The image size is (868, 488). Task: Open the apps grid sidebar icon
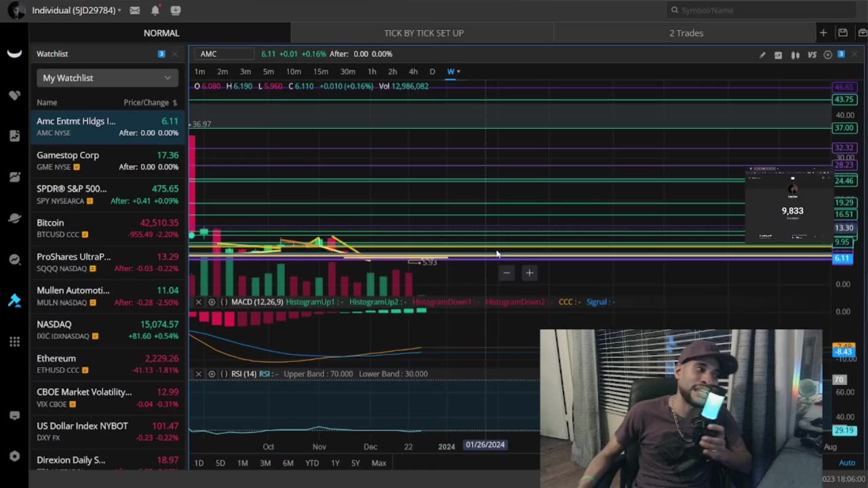coord(14,342)
